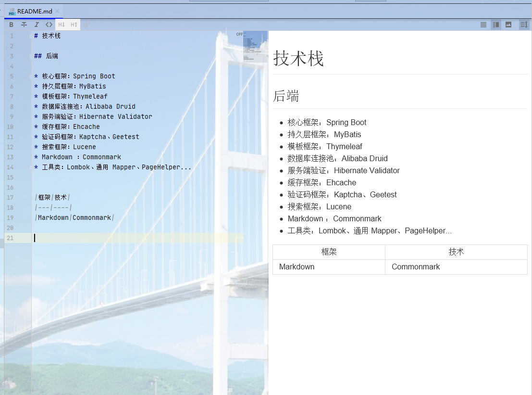Click the OFF label beside the minimap

(x=239, y=34)
